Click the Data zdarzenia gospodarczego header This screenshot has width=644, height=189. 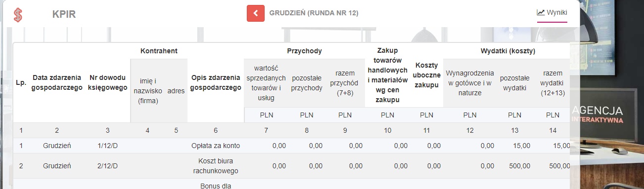tap(57, 83)
